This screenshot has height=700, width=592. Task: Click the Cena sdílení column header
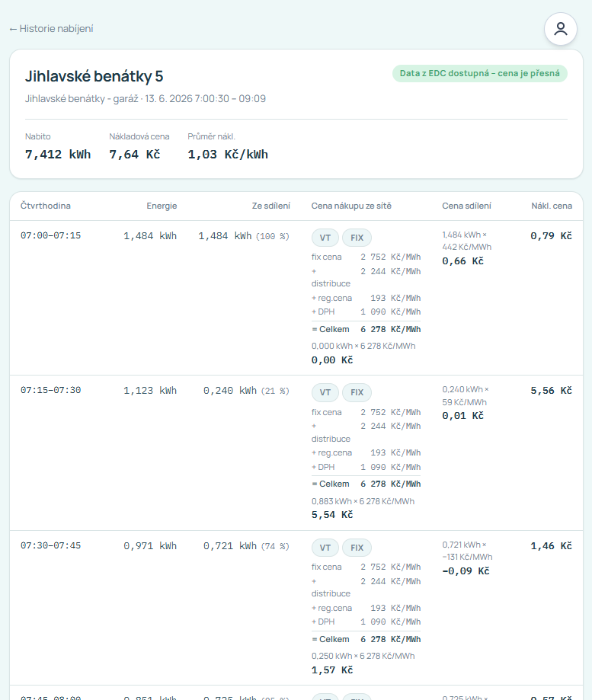466,206
